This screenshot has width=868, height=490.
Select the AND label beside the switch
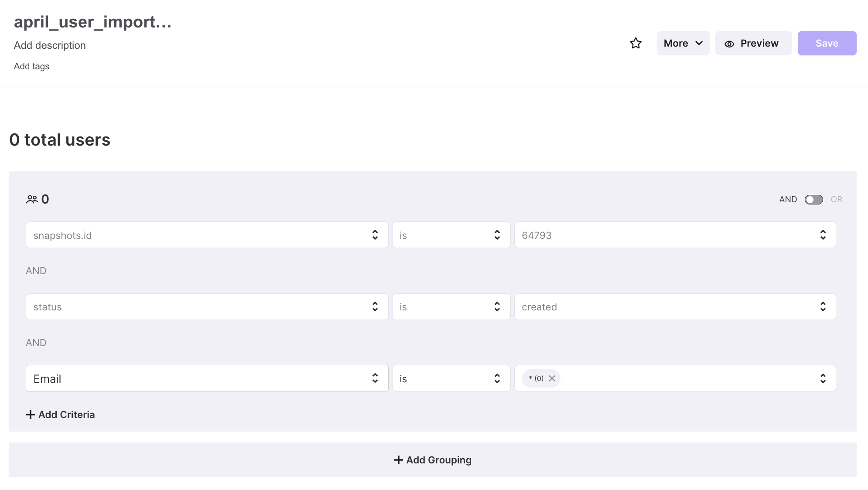788,199
